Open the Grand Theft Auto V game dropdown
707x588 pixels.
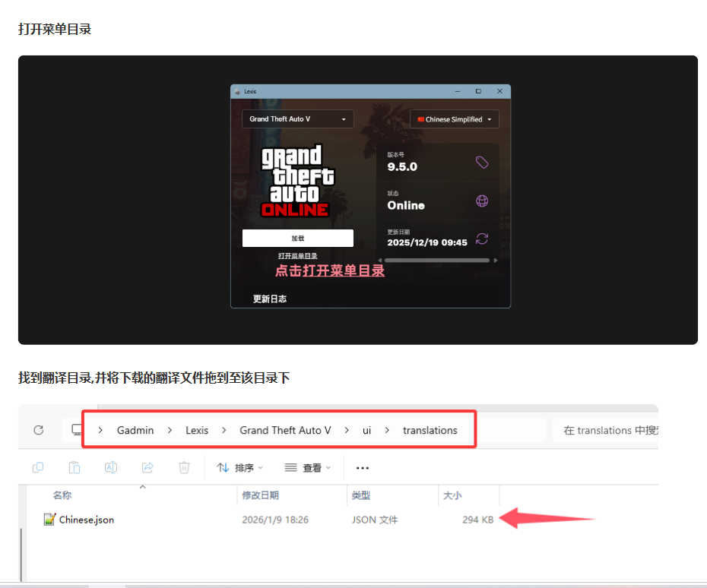click(297, 119)
